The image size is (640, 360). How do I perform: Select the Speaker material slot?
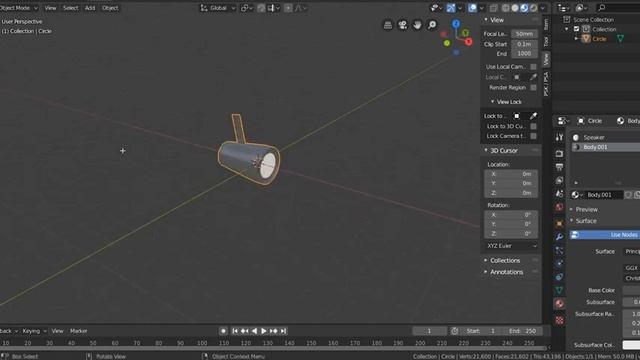pos(606,137)
